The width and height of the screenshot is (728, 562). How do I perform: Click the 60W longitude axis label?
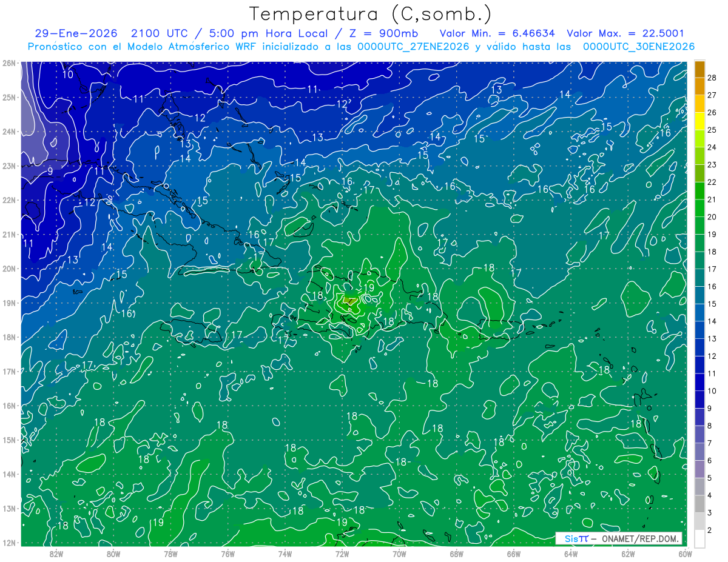[686, 554]
